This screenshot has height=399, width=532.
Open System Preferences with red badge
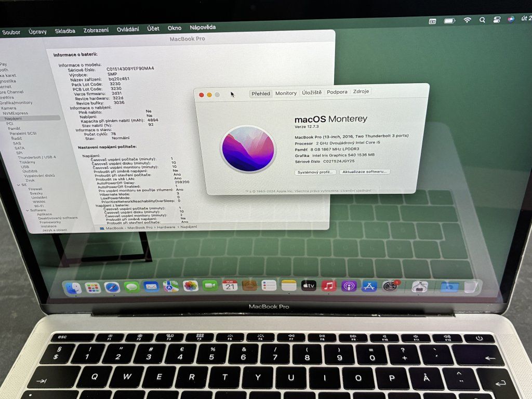[x=390, y=286]
